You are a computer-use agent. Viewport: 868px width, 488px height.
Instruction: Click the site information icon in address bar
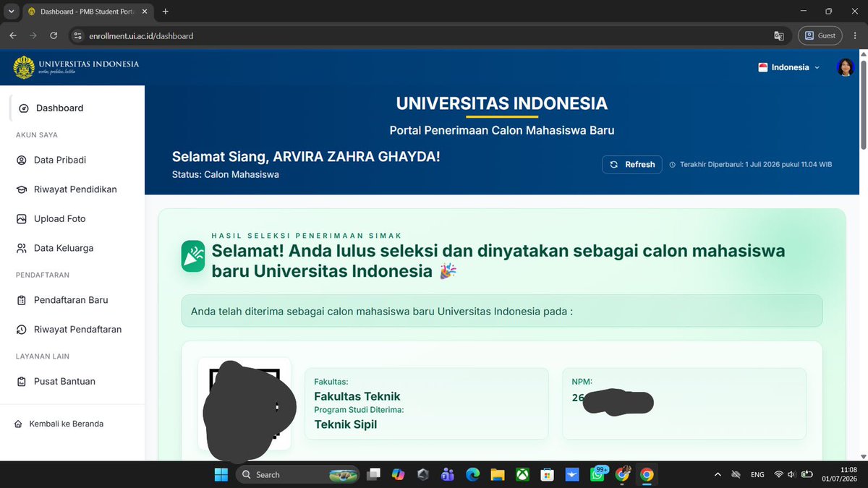(78, 35)
